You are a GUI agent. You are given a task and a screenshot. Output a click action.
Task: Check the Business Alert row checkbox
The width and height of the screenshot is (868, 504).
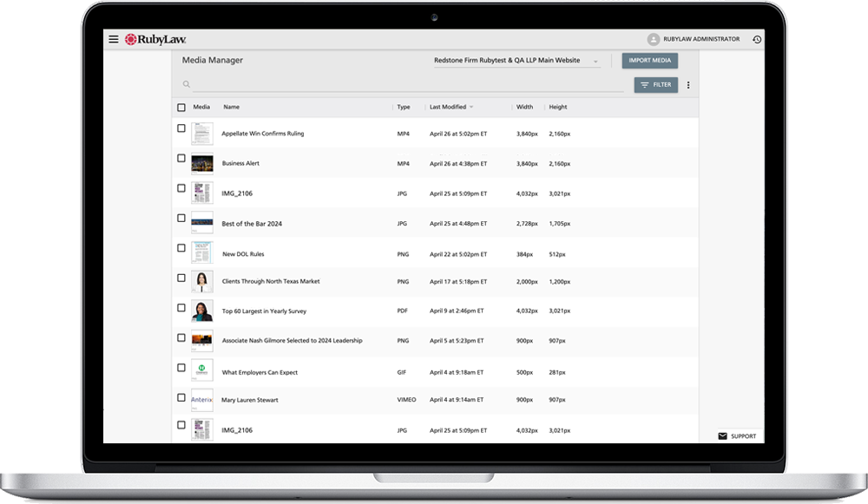click(181, 158)
